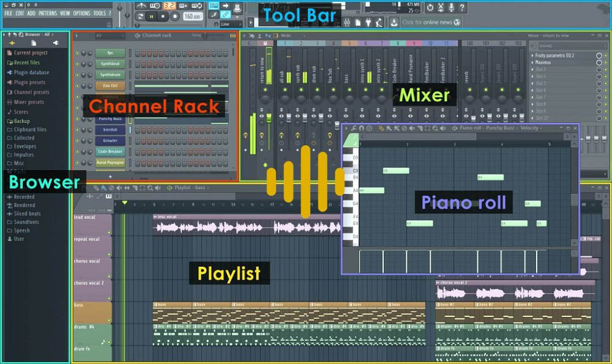Click the record button in the transport panel
This screenshot has width=612, height=364.
(175, 17)
